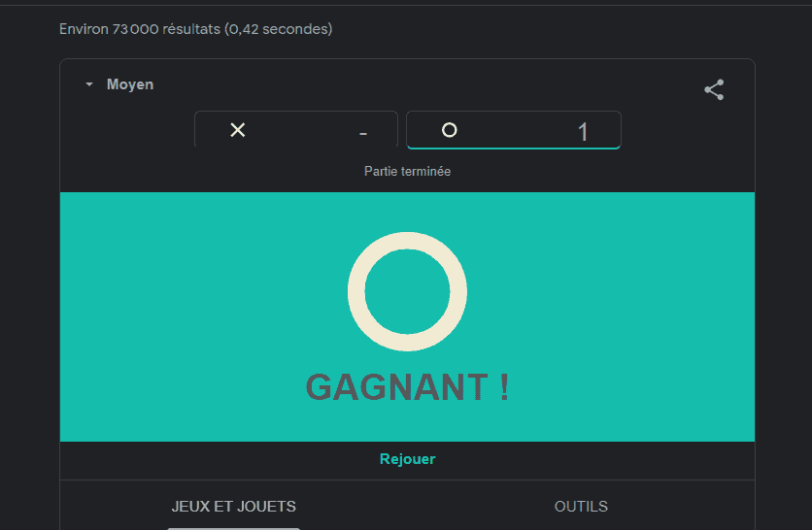Click the indicator bar under JEUX ET JOUETS
Image resolution: width=812 pixels, height=530 pixels.
coord(234,528)
